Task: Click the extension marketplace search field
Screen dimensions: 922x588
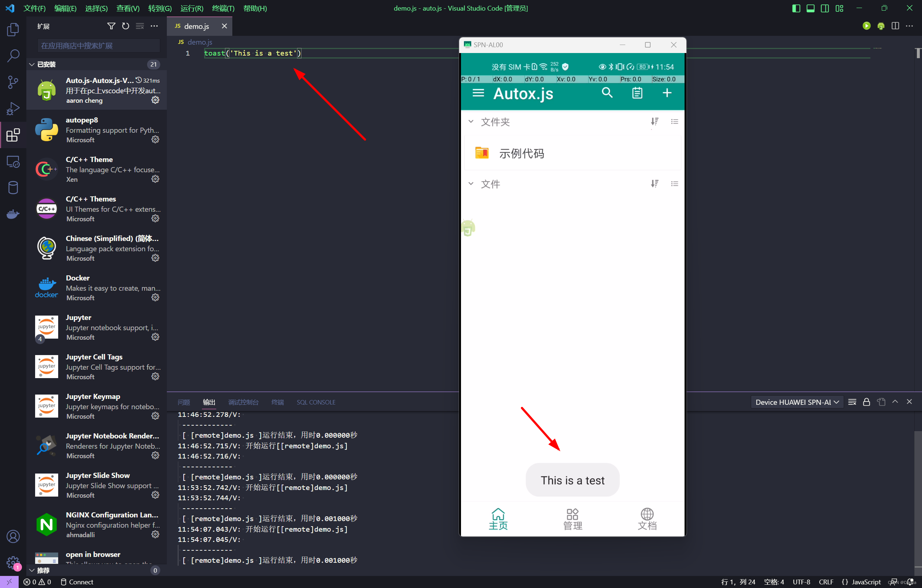Action: coord(98,45)
